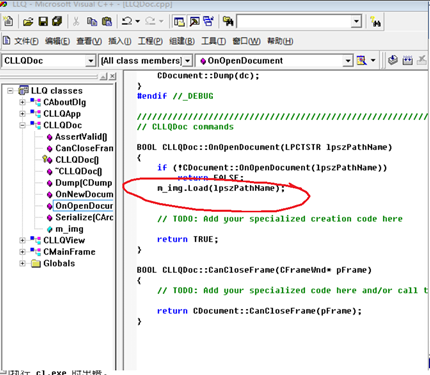Click the Find in Files binoculars icon
The height and width of the screenshot is (375, 430).
[228, 22]
